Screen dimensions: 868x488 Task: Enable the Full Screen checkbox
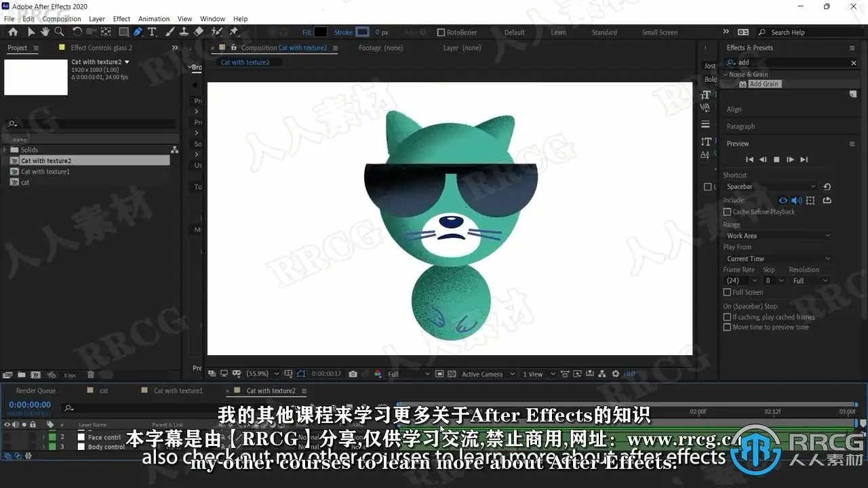pyautogui.click(x=727, y=292)
